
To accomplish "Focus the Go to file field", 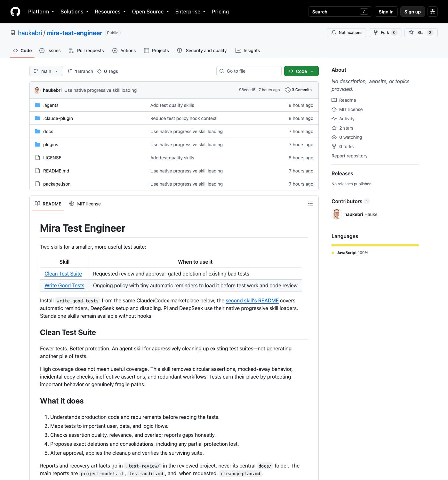I will coord(249,71).
